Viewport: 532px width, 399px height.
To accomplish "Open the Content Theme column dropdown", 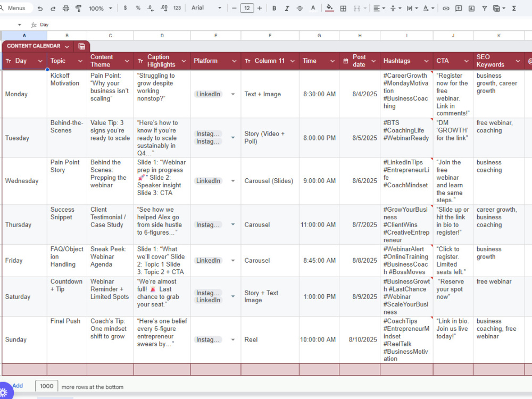I will [127, 61].
